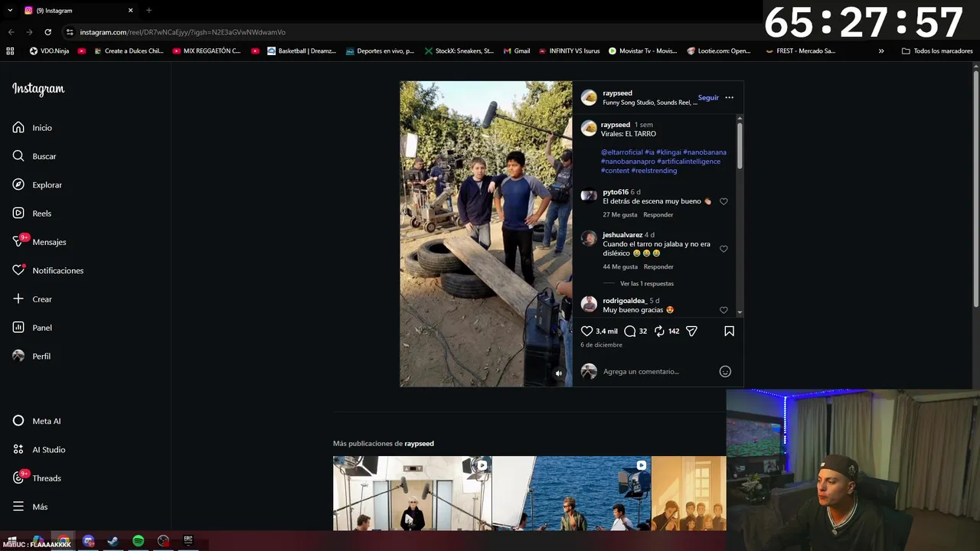The image size is (980, 551).
Task: Save reel with bookmark icon
Action: [729, 331]
